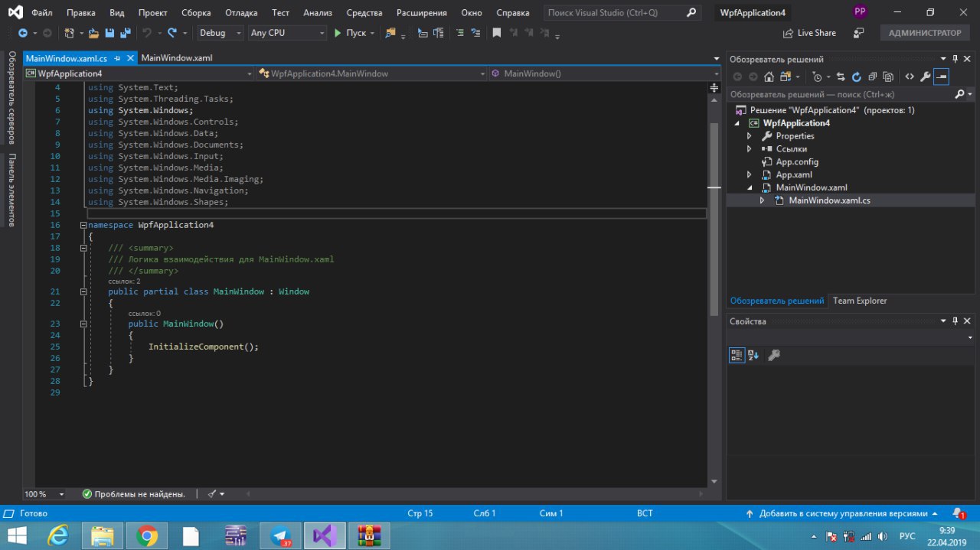Click the bookmark icon in toolbar
The image size is (980, 550).
497,33
